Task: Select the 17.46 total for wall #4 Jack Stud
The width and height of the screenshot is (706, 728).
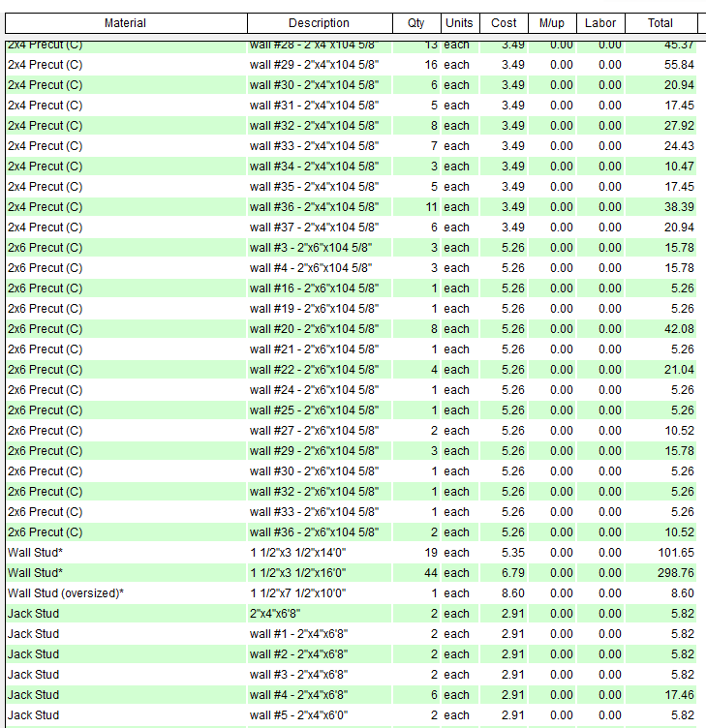Action: 679,695
